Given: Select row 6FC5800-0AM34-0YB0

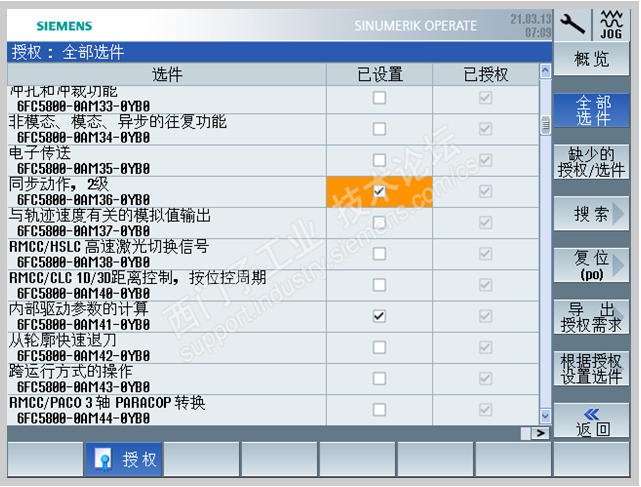Looking at the screenshot, I should point(273,129).
